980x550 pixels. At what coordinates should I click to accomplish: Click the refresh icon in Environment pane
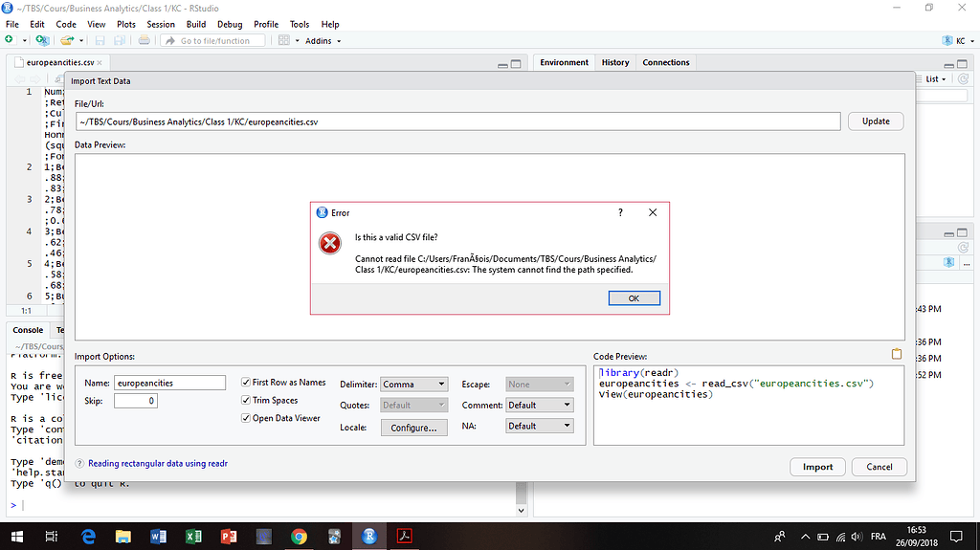(x=963, y=78)
